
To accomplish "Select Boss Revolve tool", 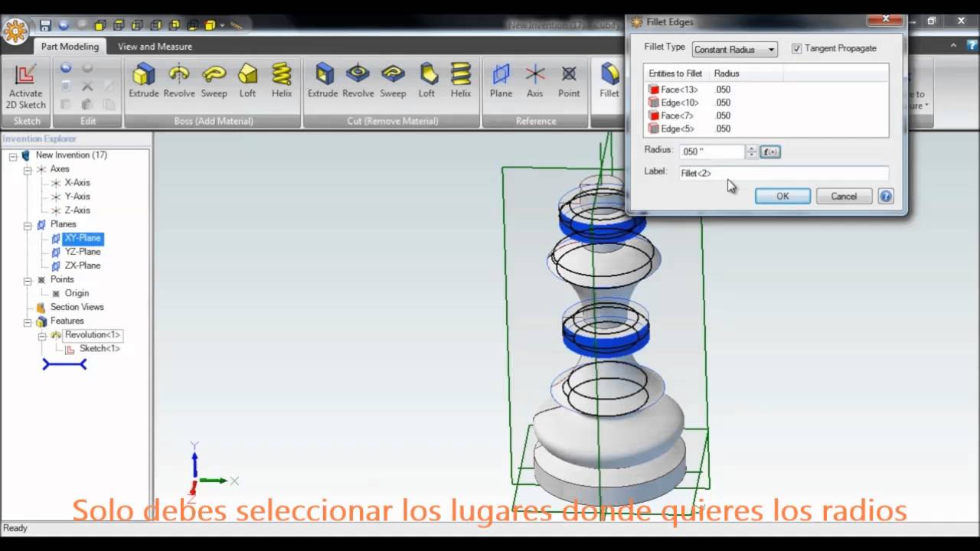I will pyautogui.click(x=178, y=81).
